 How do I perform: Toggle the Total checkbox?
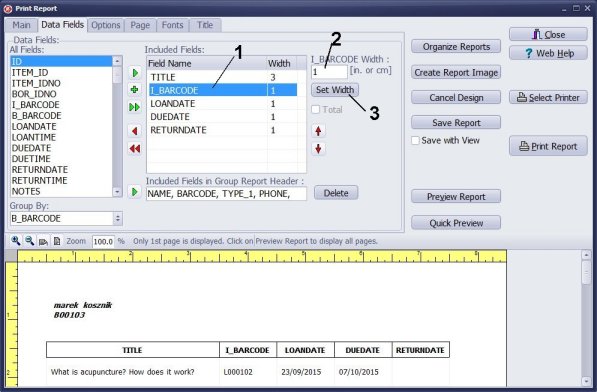316,110
